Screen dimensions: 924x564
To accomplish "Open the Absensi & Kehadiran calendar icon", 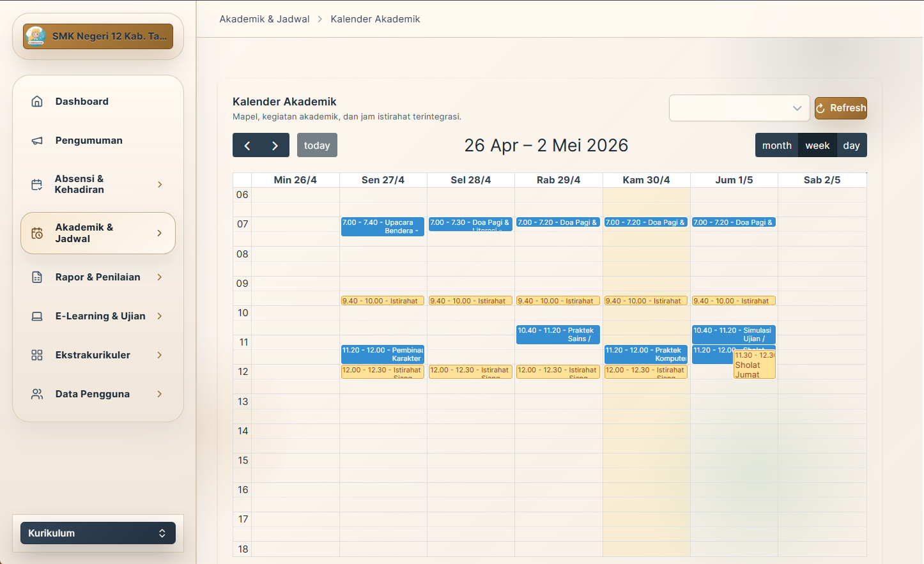I will click(37, 184).
